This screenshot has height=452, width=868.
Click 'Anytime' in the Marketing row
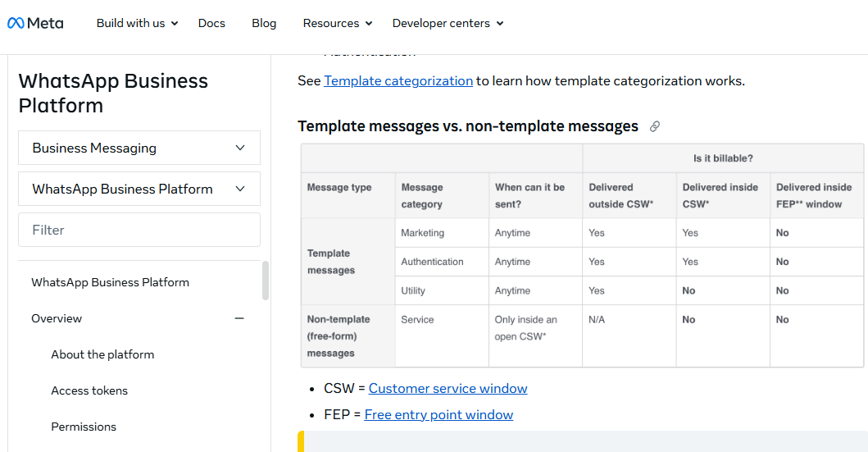[x=512, y=233]
